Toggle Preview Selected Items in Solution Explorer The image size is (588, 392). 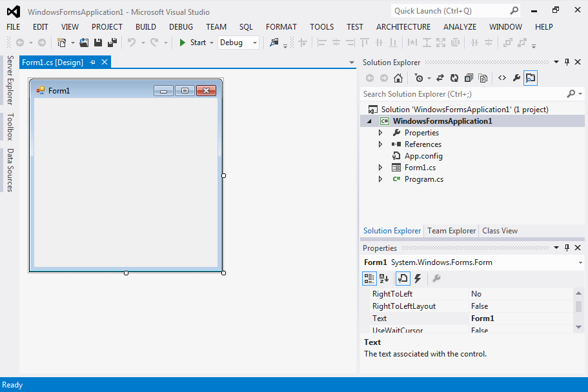(531, 78)
